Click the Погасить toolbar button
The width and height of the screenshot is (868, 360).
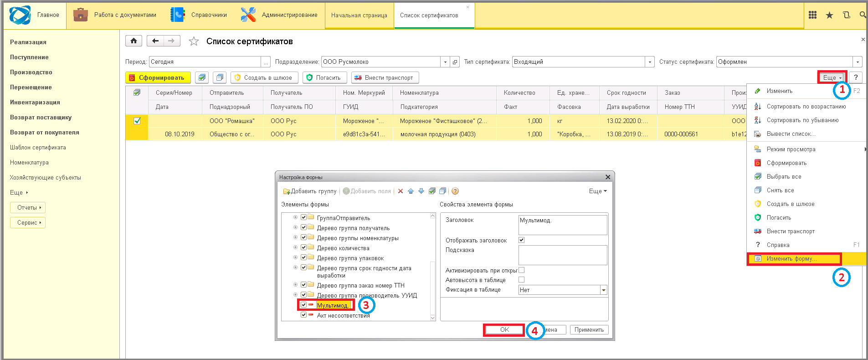pos(324,77)
